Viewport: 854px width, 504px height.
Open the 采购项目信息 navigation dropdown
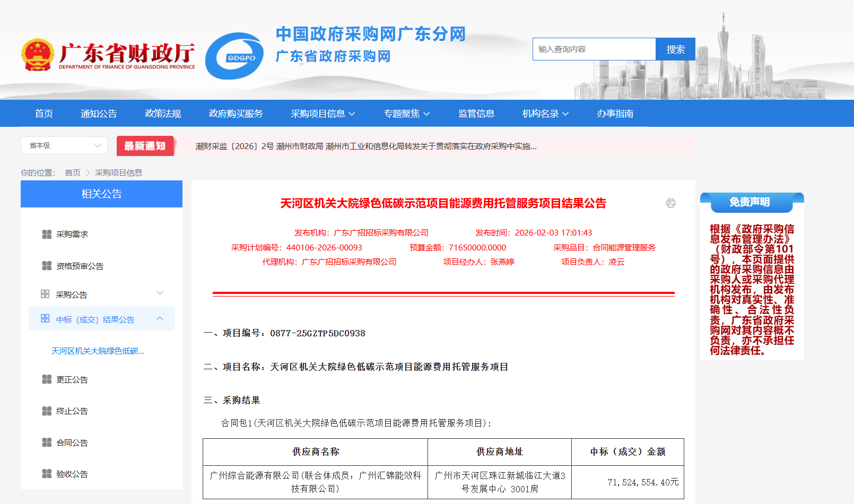coord(323,114)
